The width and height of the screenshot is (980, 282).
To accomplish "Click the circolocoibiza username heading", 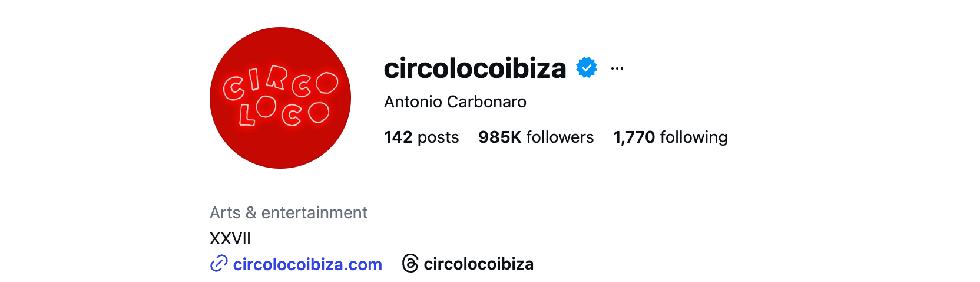I will (475, 68).
